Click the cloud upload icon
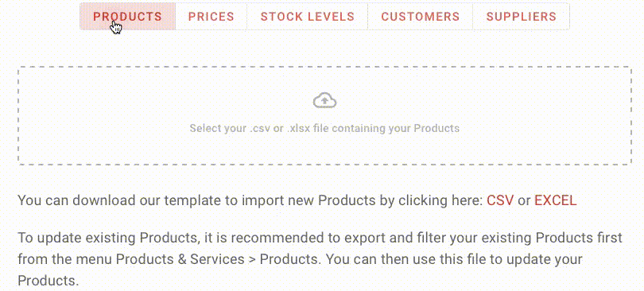This screenshot has width=644, height=291. 324,100
